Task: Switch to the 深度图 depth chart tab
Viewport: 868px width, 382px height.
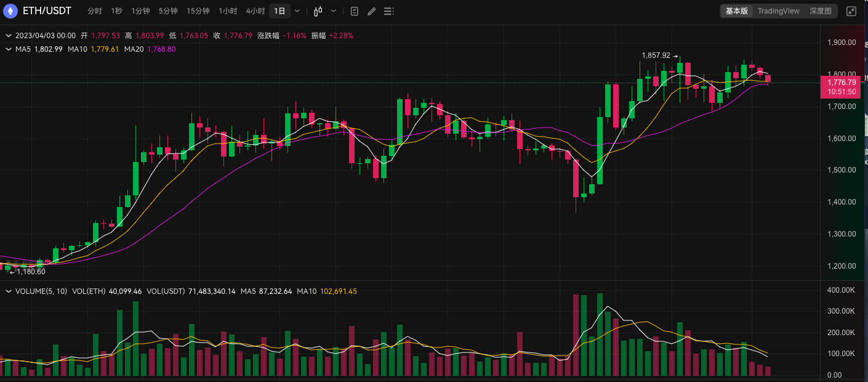Action: pos(820,11)
